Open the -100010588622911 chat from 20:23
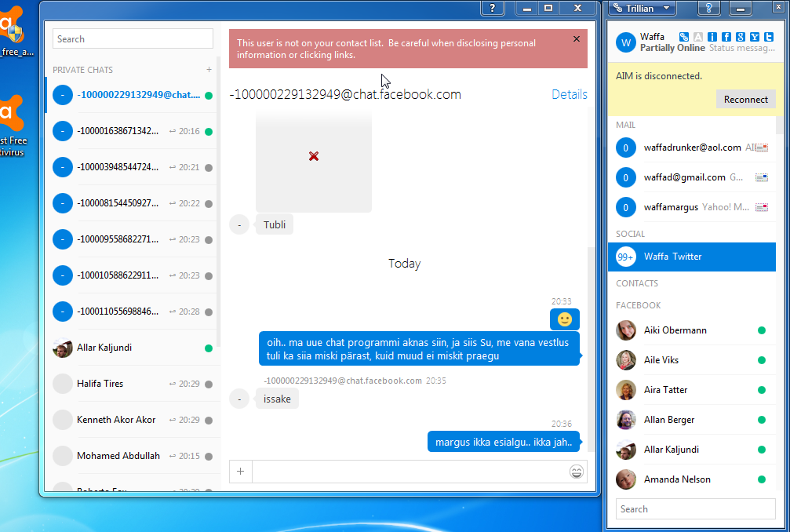This screenshot has height=532, width=790. (x=131, y=275)
